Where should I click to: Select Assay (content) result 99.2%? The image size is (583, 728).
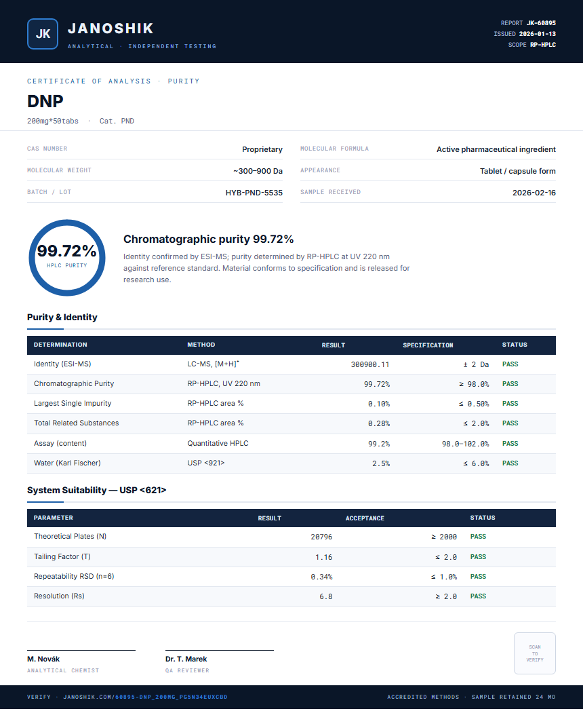click(x=379, y=444)
